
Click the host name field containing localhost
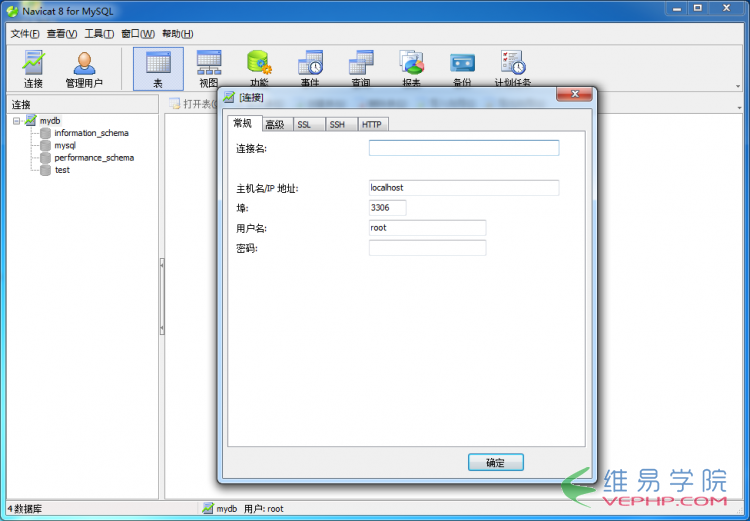pos(464,188)
